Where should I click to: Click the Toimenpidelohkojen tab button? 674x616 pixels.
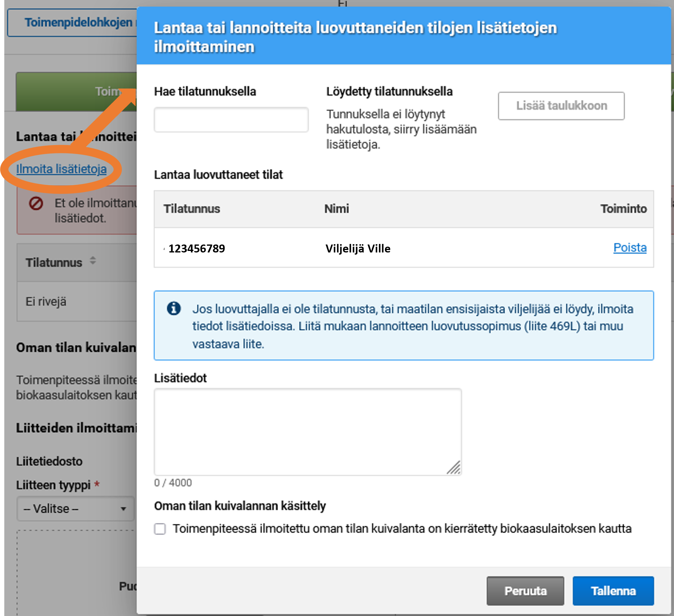72,23
